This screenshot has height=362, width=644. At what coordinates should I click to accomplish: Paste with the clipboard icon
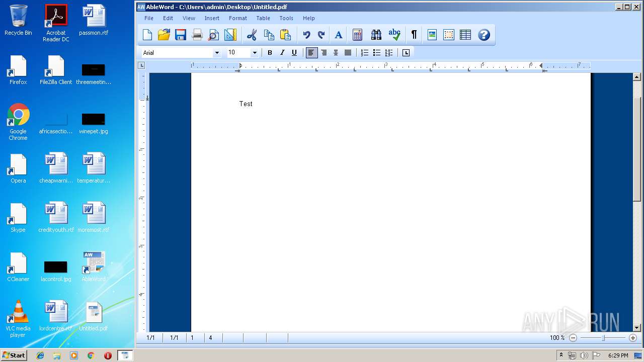pyautogui.click(x=285, y=35)
